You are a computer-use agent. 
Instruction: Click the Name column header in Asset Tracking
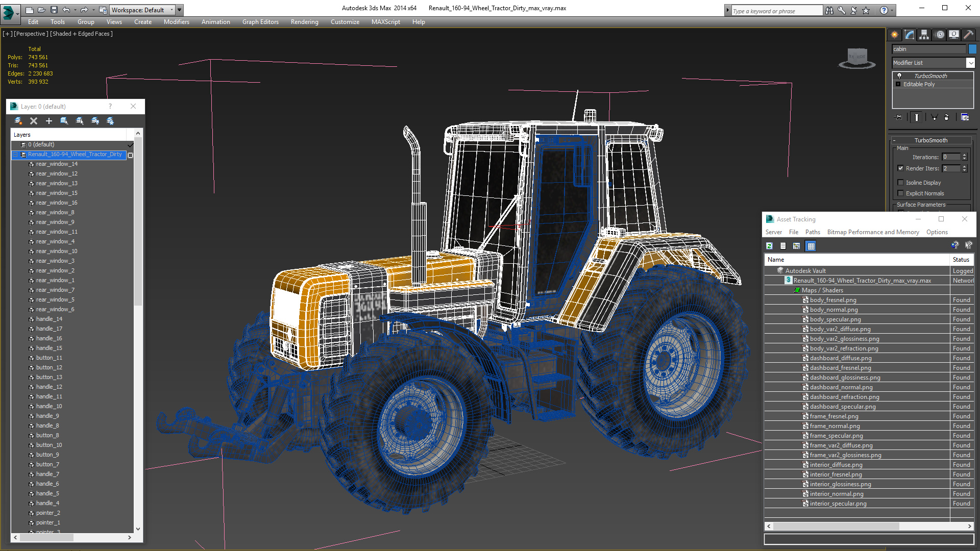point(856,260)
